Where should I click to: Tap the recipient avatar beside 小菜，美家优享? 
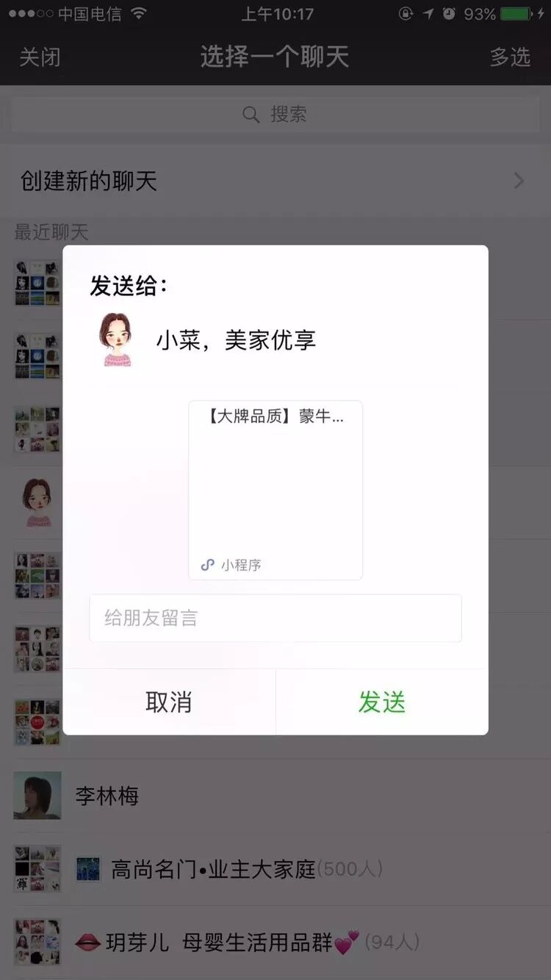coord(117,339)
